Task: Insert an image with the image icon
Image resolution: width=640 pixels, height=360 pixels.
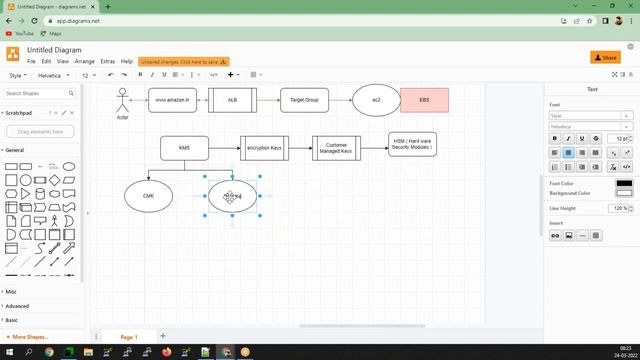Action: click(569, 236)
